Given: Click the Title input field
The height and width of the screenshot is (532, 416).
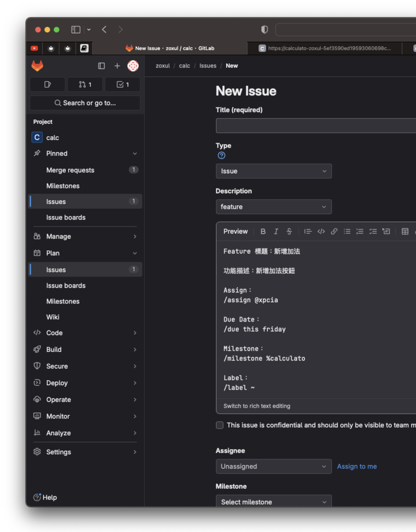Looking at the screenshot, I should [316, 126].
